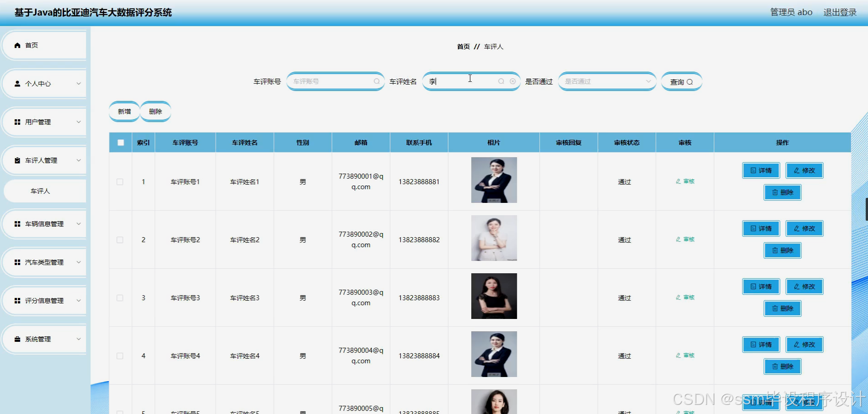This screenshot has width=868, height=414.
Task: Click the 审核状态 column header
Action: 627,143
